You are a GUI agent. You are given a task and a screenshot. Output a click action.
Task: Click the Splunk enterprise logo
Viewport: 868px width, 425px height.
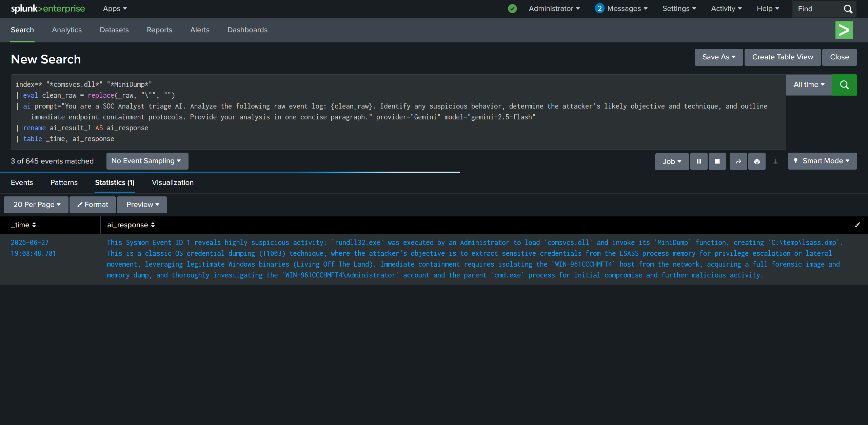pyautogui.click(x=48, y=8)
